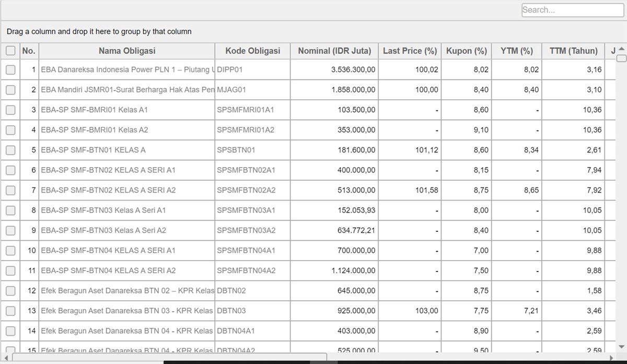
Task: Check the box for row 14 DBTN04A1
Action: [x=10, y=331]
